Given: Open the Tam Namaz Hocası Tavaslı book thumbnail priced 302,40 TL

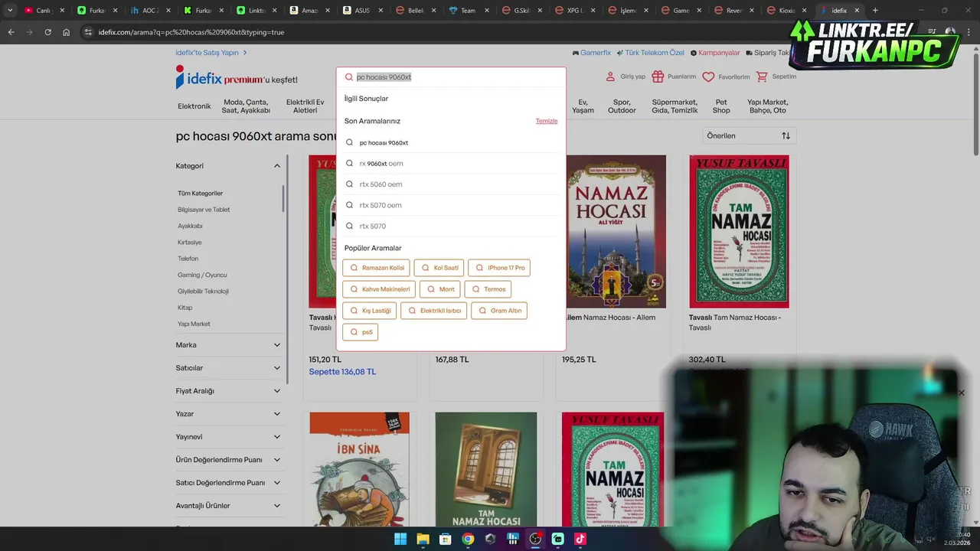Looking at the screenshot, I should pyautogui.click(x=739, y=231).
